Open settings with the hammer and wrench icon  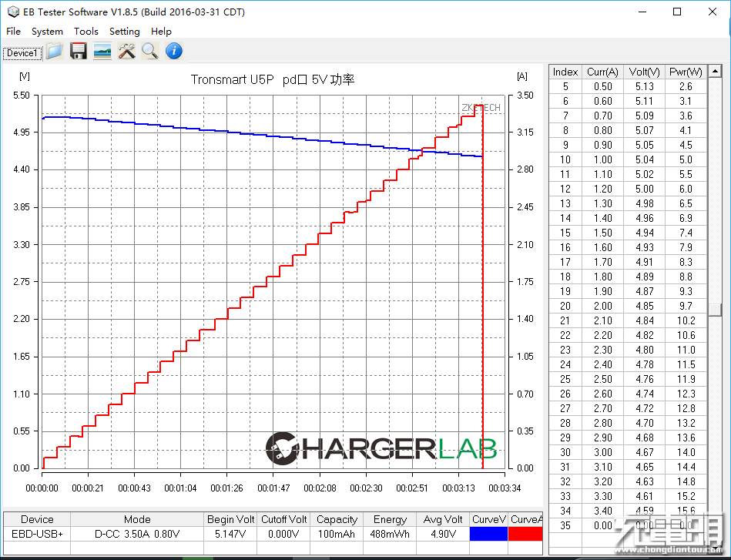126,52
